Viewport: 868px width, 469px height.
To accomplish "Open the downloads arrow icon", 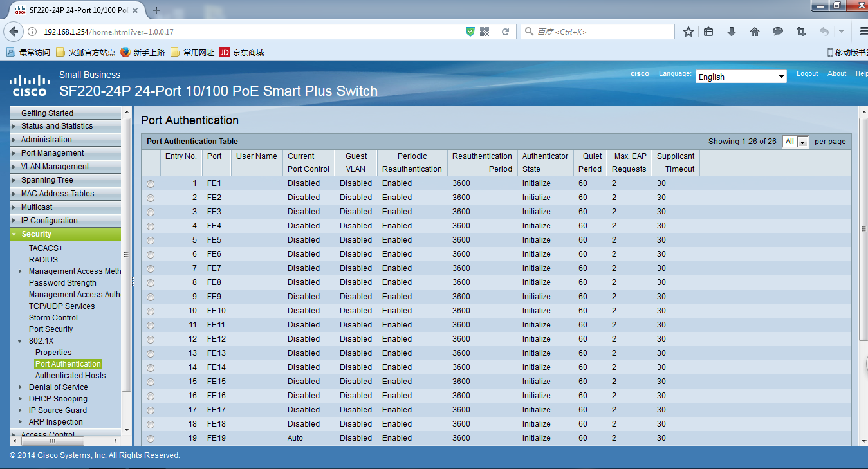I will [732, 32].
